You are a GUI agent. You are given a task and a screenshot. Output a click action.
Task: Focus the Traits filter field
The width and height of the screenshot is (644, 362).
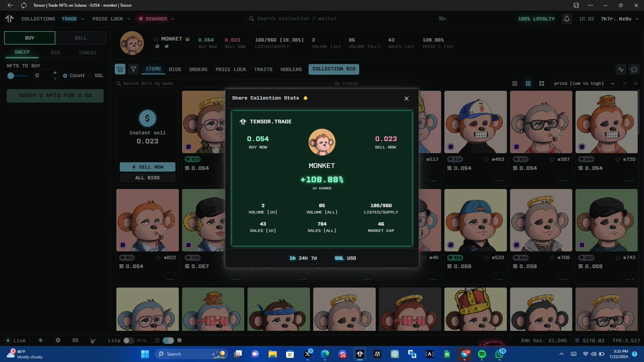pyautogui.click(x=419, y=84)
